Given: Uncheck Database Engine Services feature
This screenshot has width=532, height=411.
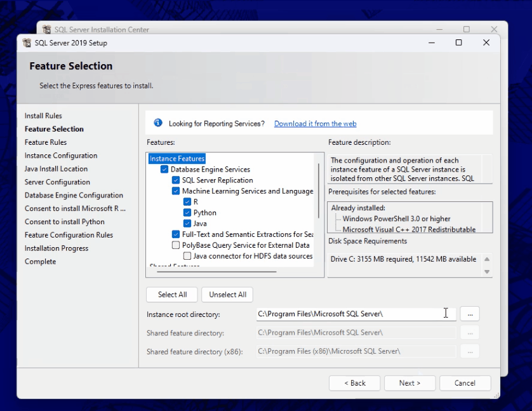Looking at the screenshot, I should click(x=164, y=170).
